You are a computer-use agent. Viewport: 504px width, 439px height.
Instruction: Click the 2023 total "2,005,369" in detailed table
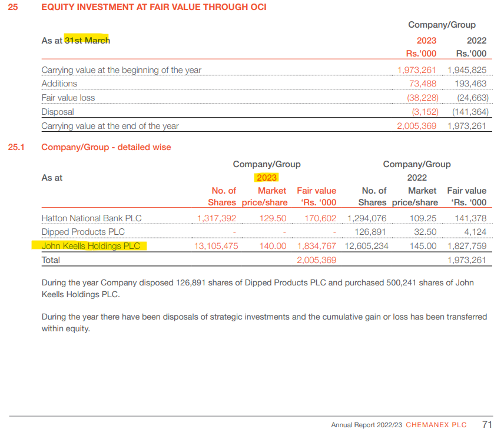coord(316,260)
